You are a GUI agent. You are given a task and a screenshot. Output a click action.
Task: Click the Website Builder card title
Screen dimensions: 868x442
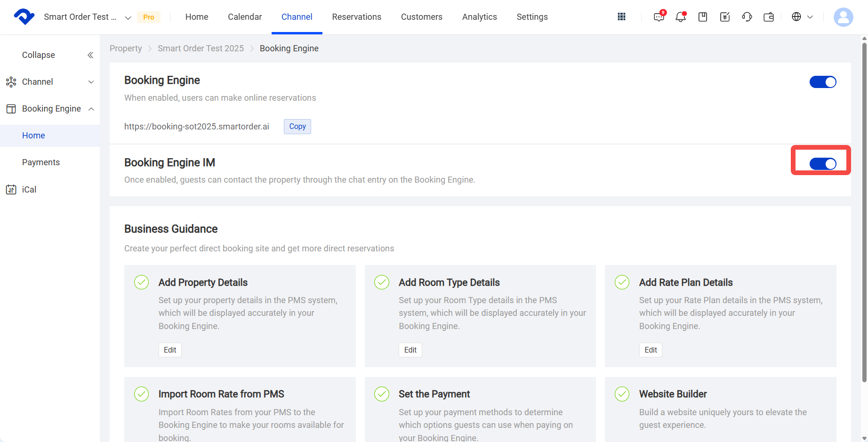673,394
